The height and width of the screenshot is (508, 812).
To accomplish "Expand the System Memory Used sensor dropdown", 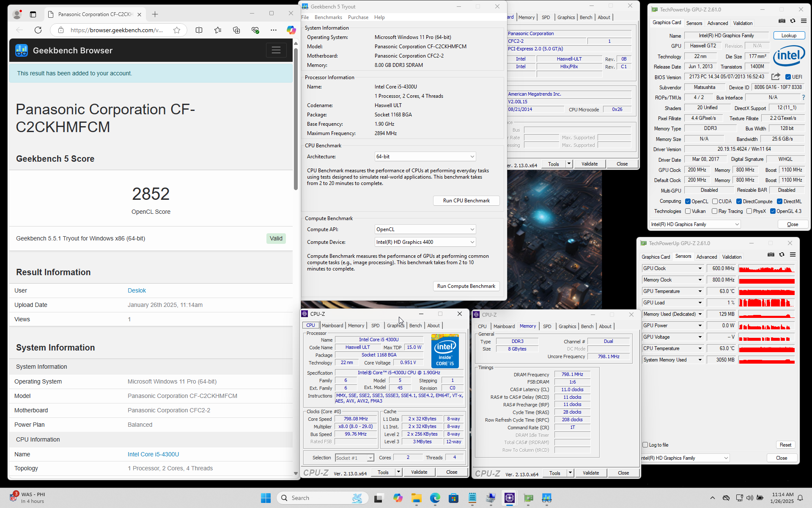I will [700, 360].
